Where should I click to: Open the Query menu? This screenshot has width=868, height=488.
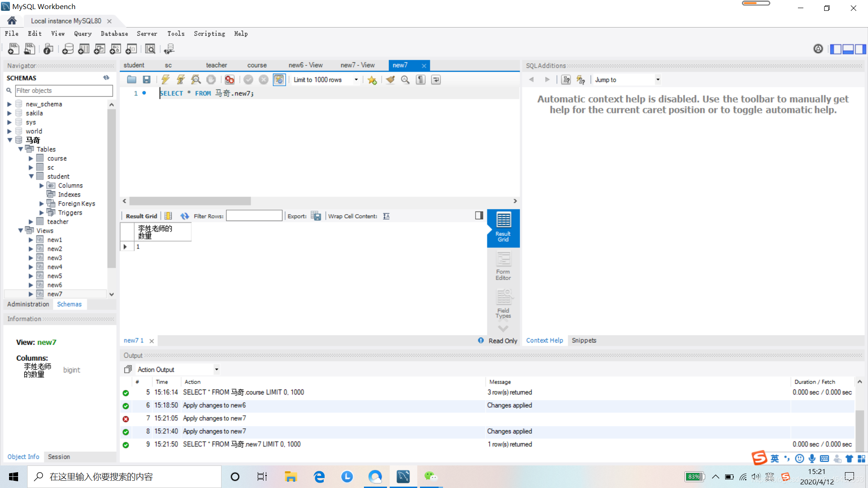click(83, 33)
